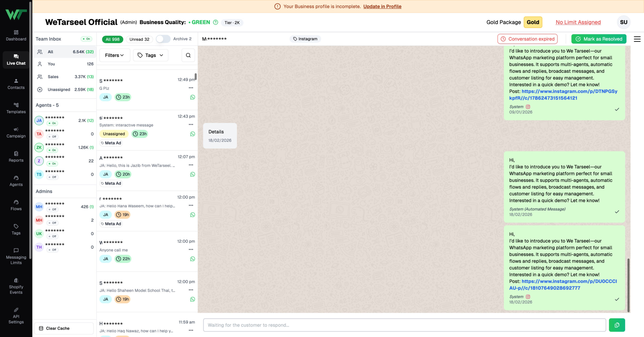Open three-dot menu for 'Hello, this is Jazib' chat
Screen dimensions: 644x337
pyautogui.click(x=191, y=165)
